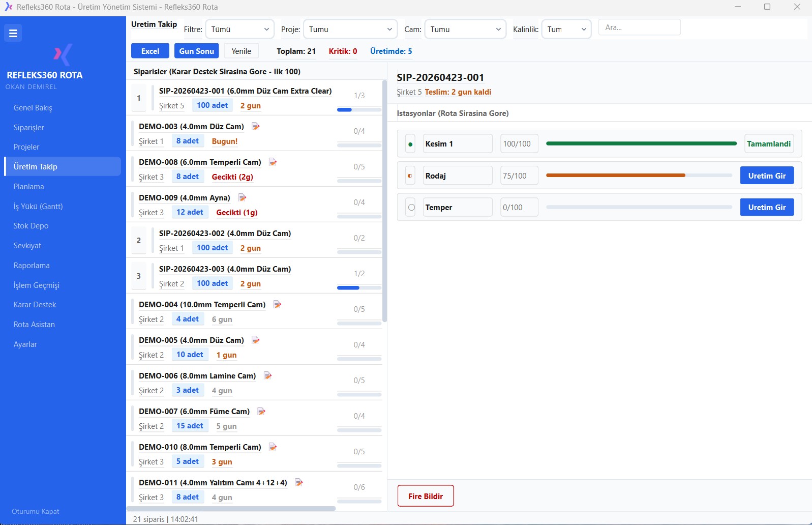This screenshot has width=812, height=525.
Task: Click the hamburger menu icon in the sidebar
Action: (13, 34)
